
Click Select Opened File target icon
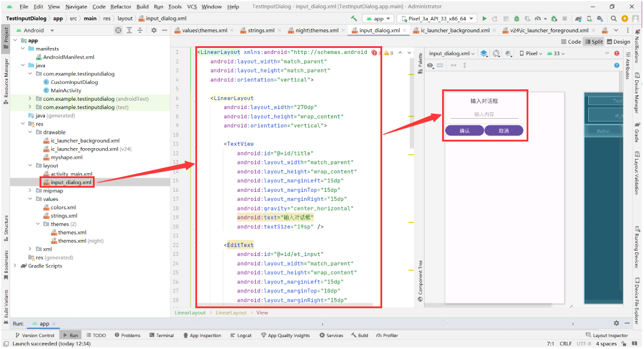(x=118, y=31)
